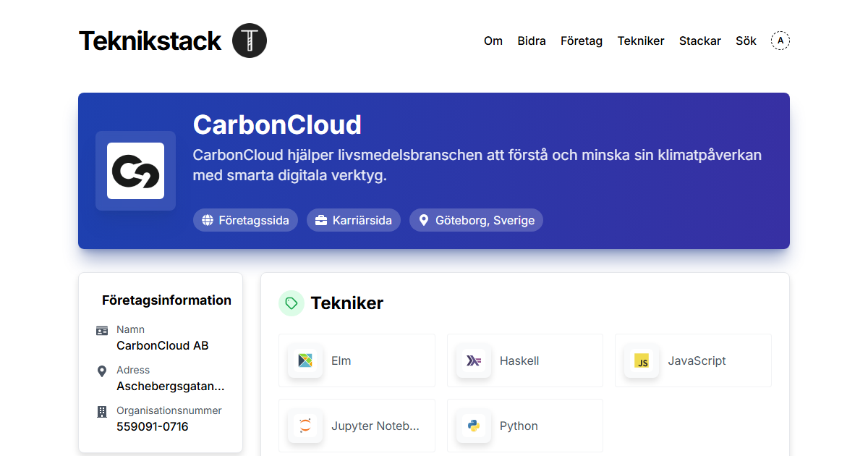The image size is (868, 456).
Task: Open the Haskell technology card label
Action: click(x=519, y=360)
